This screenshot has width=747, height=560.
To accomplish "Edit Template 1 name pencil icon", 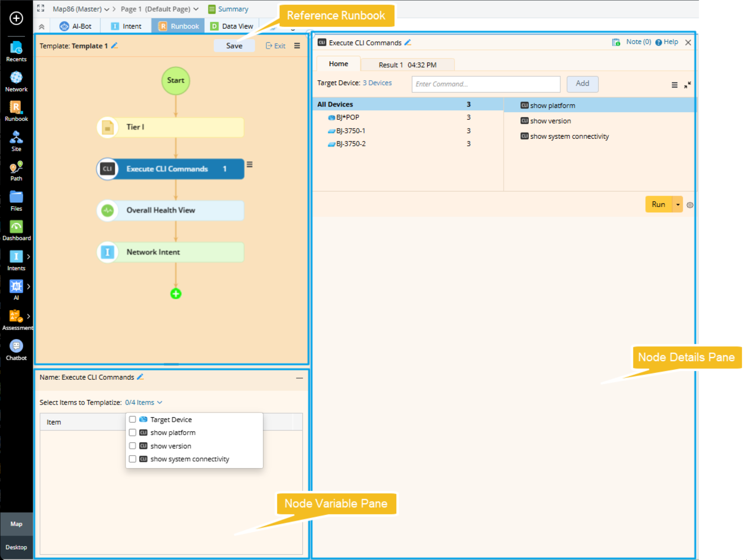I will pos(115,46).
